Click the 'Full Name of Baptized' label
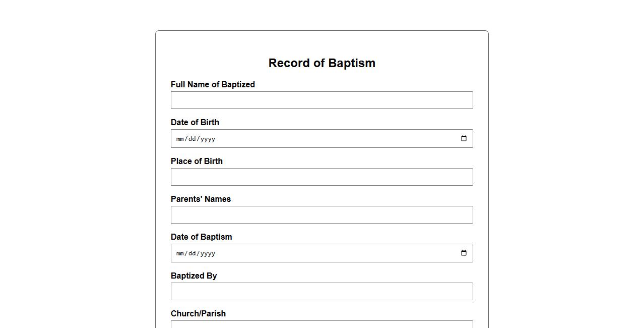Image resolution: width=644 pixels, height=328 pixels. pyautogui.click(x=213, y=85)
